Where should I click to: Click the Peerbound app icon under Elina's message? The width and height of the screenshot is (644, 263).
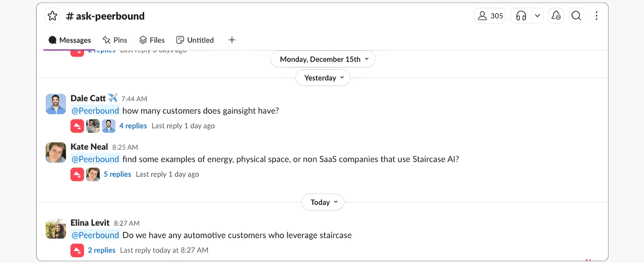pyautogui.click(x=77, y=250)
